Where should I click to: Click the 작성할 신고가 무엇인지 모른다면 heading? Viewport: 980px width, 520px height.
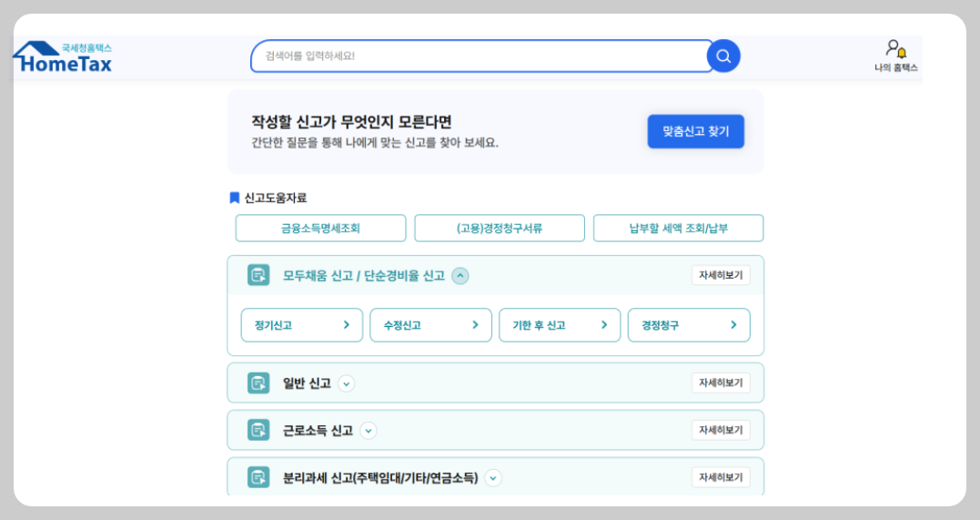click(x=351, y=121)
